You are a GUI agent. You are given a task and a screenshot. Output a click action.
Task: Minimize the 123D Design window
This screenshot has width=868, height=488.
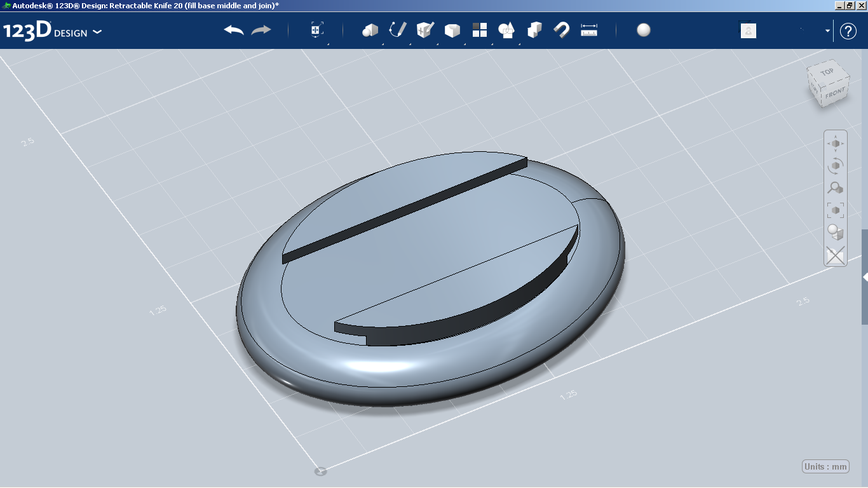[x=839, y=5]
